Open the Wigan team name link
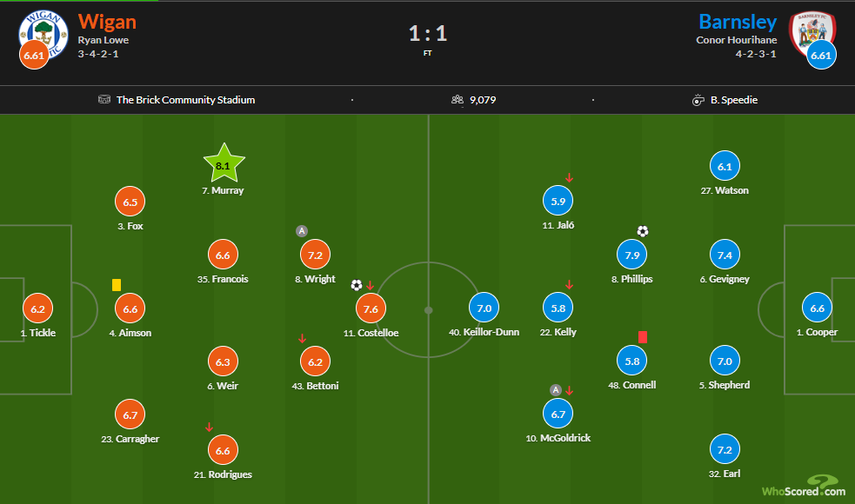Viewport: 855px width, 504px height. point(107,22)
